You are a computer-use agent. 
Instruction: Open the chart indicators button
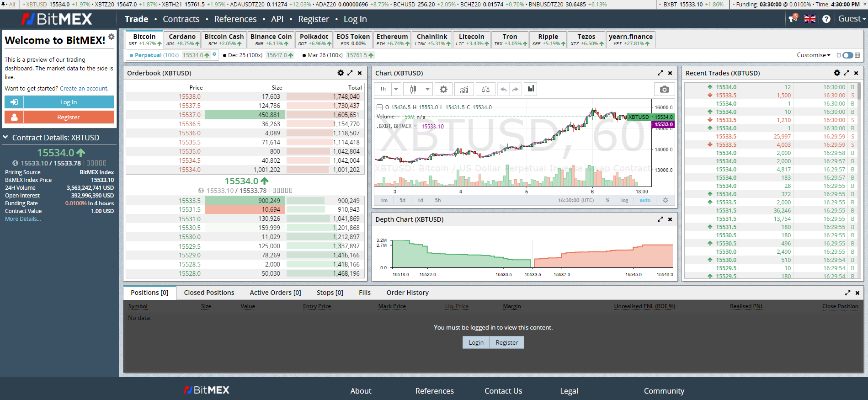click(464, 89)
